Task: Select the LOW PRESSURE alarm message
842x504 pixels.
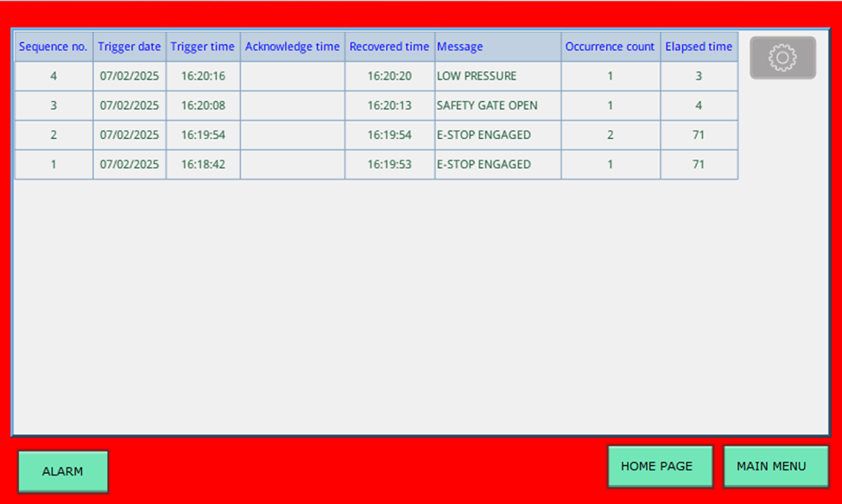Action: coord(497,76)
